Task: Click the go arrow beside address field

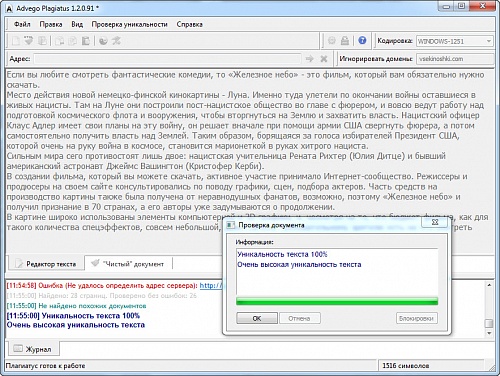Action: pos(310,59)
